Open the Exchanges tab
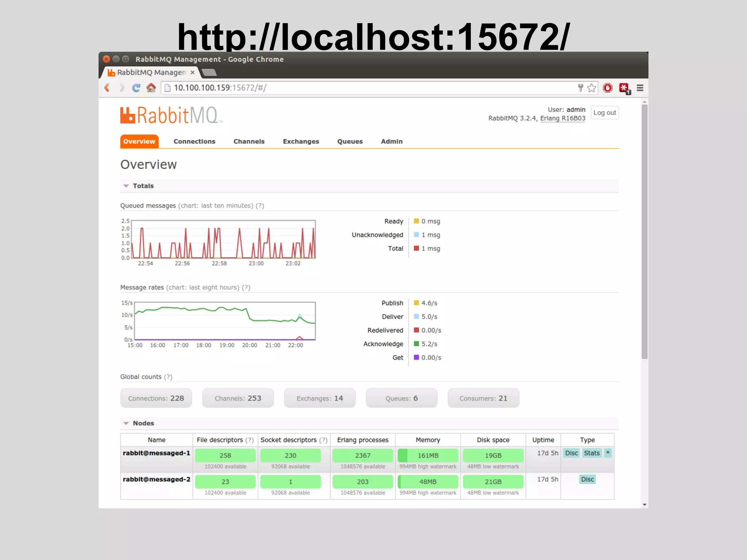Viewport: 747px width, 560px height. point(301,141)
